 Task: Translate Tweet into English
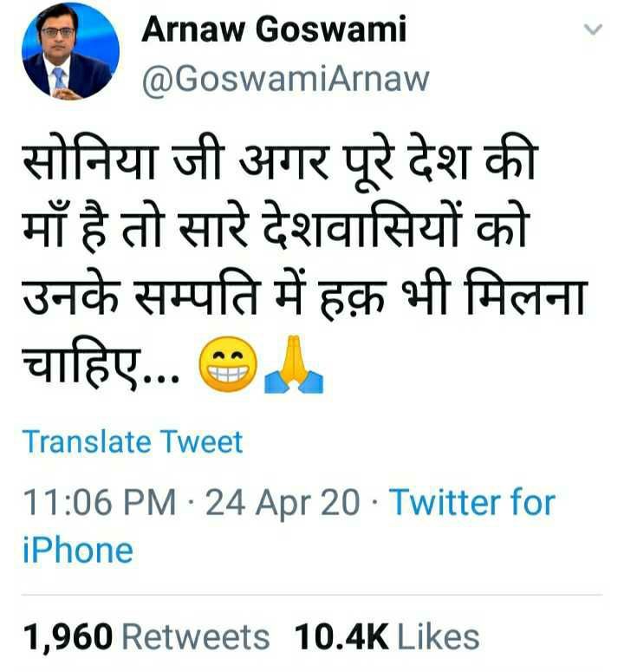coord(133,441)
